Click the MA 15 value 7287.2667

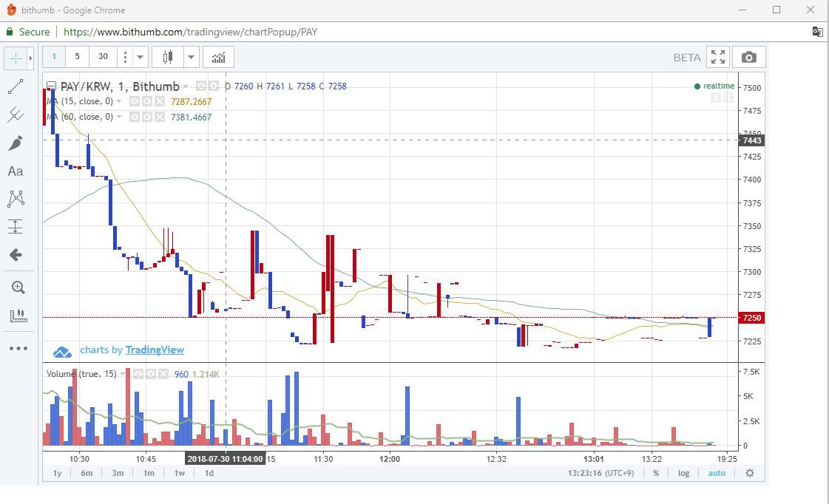pyautogui.click(x=191, y=101)
